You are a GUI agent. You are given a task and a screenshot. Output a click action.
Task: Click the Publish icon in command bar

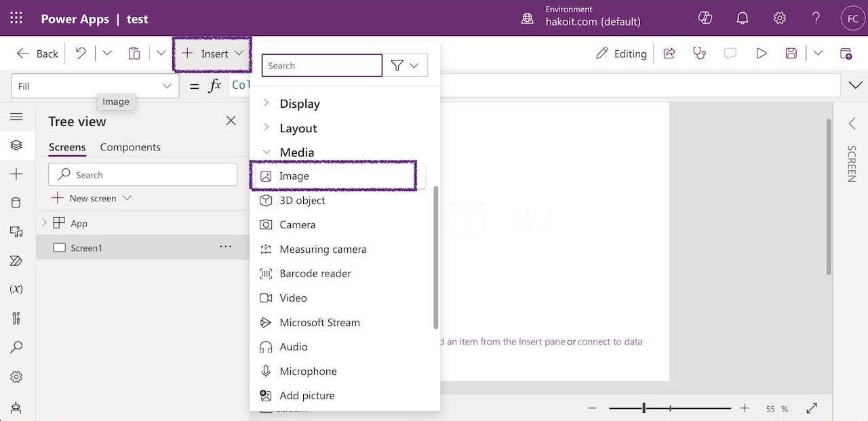click(846, 53)
